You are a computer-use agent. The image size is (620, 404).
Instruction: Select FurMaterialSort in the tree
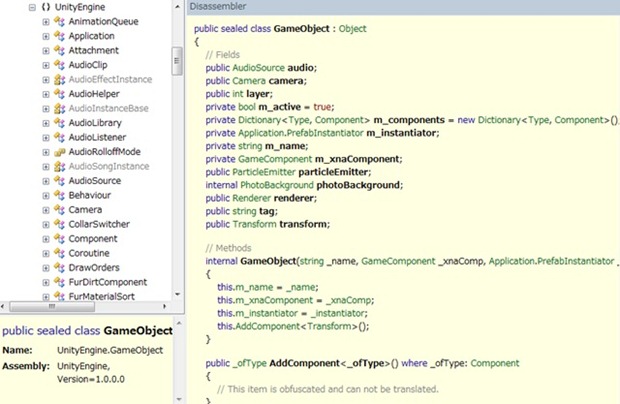click(x=102, y=296)
